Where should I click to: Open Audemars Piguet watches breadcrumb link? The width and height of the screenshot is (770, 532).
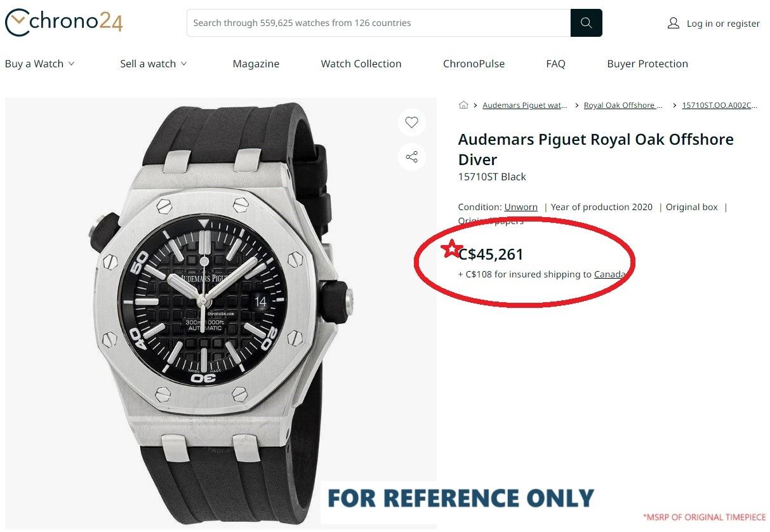click(x=524, y=105)
